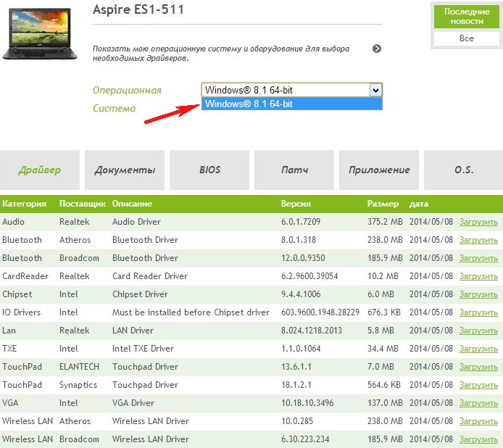This screenshot has width=503, height=448.
Task: Download the Broadcom Wireless LAN Driver
Action: pos(478,439)
